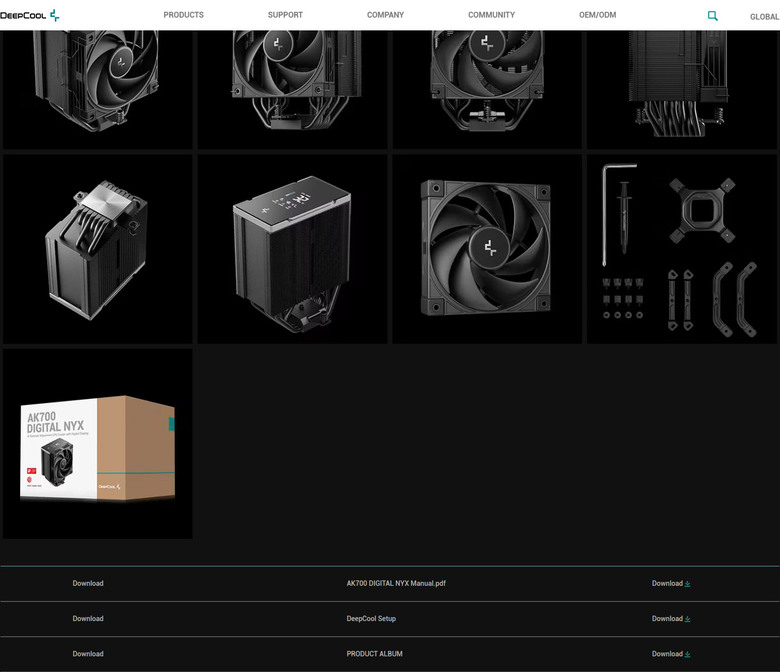Open the mounting accessories kit image

click(x=682, y=249)
